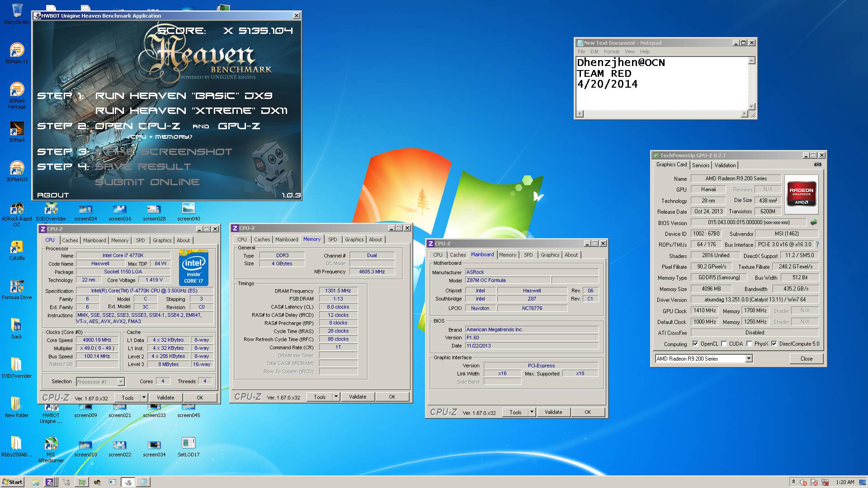Click GPU-Z camera screenshot icon
868x488 pixels.
[817, 164]
